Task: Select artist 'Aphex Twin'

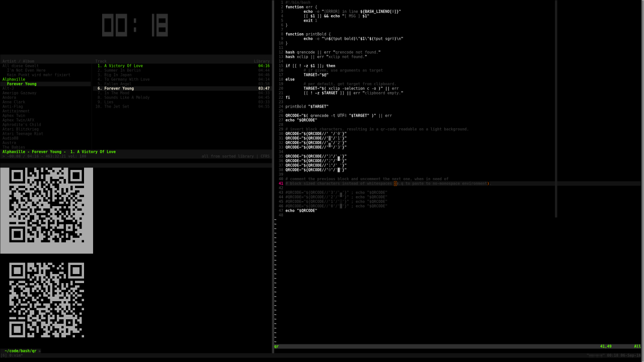Action: [x=14, y=116]
